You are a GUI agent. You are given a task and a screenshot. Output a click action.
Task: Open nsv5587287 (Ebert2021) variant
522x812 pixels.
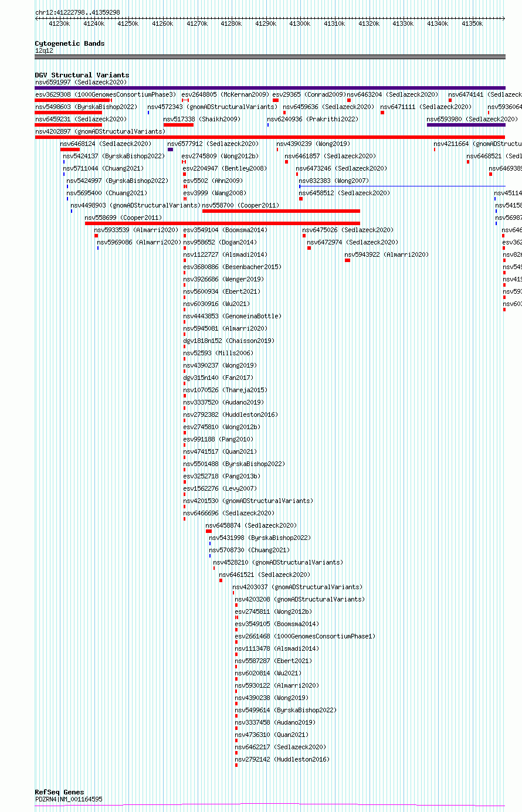click(x=273, y=661)
